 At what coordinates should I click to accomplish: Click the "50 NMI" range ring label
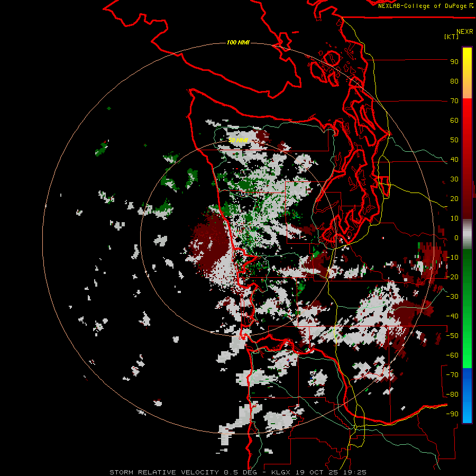click(238, 140)
